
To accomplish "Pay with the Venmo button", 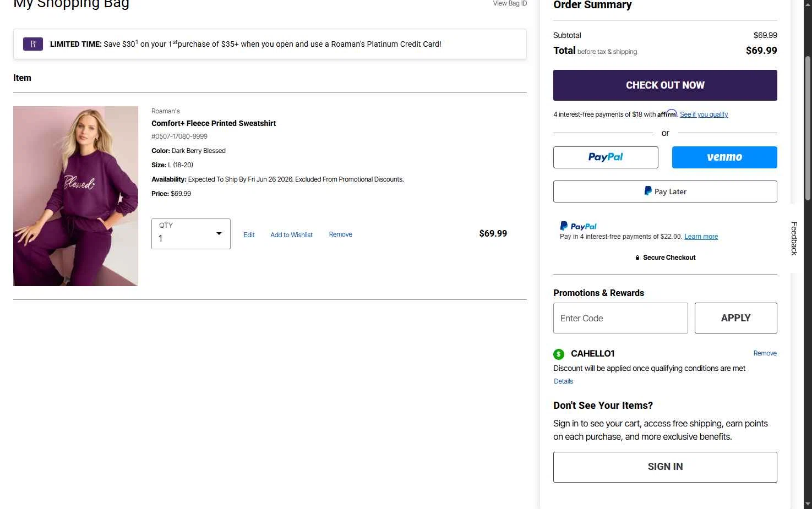I will tap(724, 157).
